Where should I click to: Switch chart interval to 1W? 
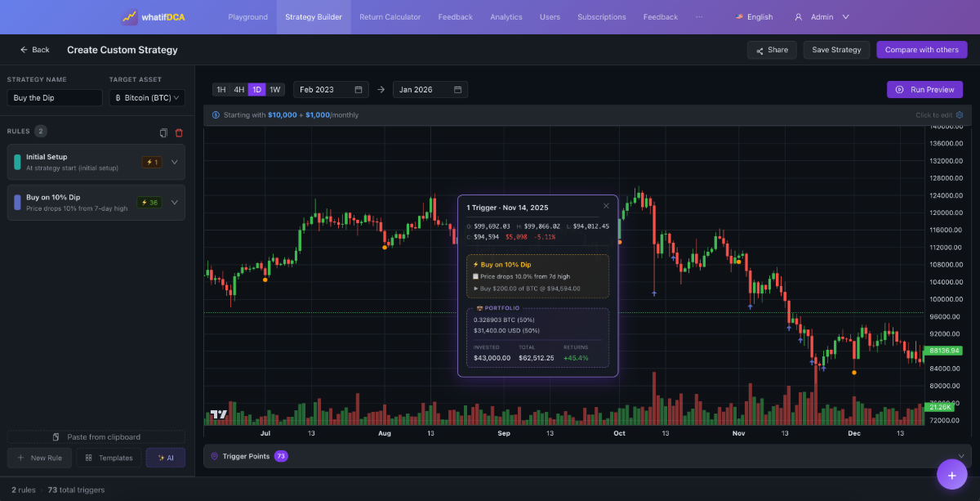[x=275, y=90]
